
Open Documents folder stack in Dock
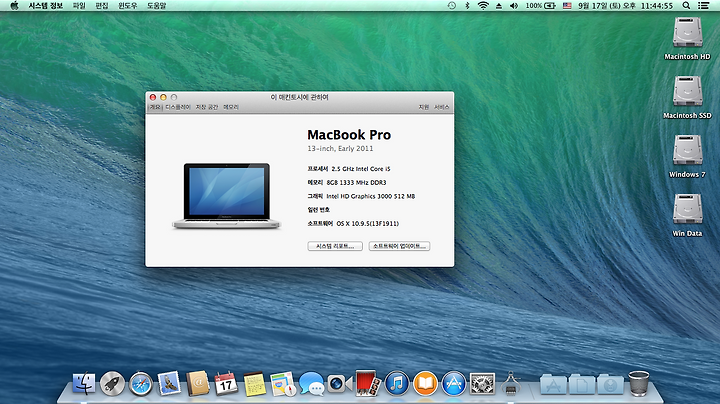(582, 385)
